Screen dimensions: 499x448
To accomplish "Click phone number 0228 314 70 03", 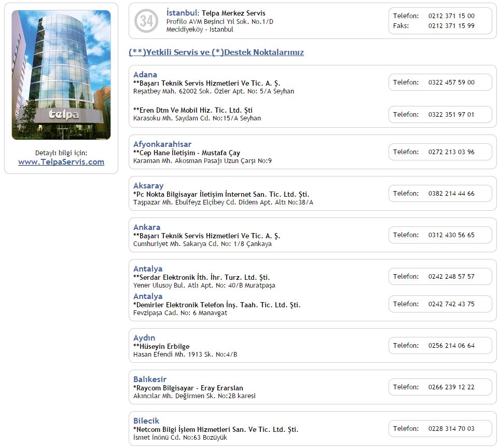I will tap(451, 429).
